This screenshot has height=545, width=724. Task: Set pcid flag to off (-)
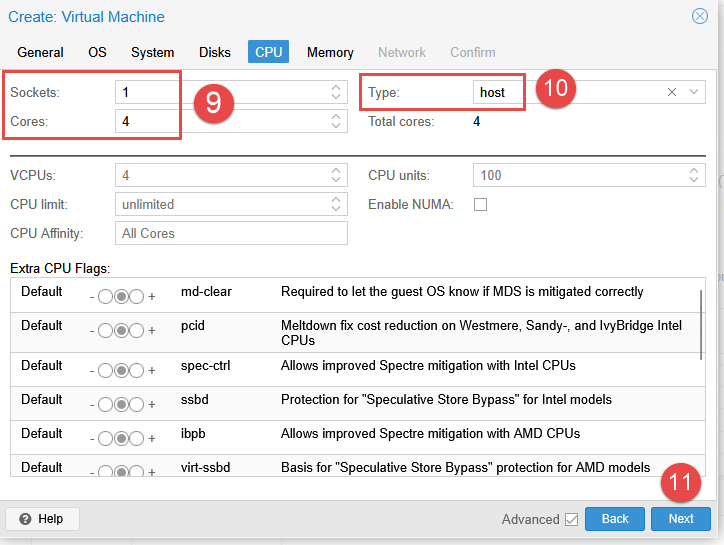(105, 332)
